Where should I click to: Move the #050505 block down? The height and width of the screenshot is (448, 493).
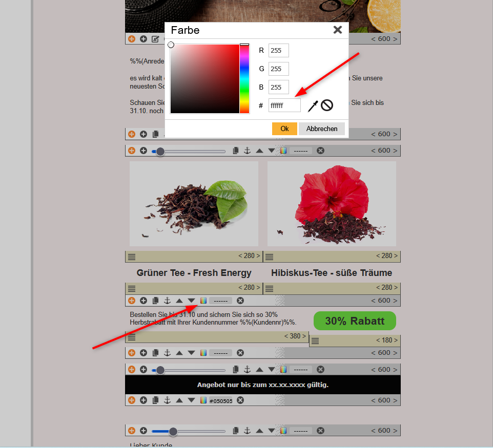coord(191,400)
